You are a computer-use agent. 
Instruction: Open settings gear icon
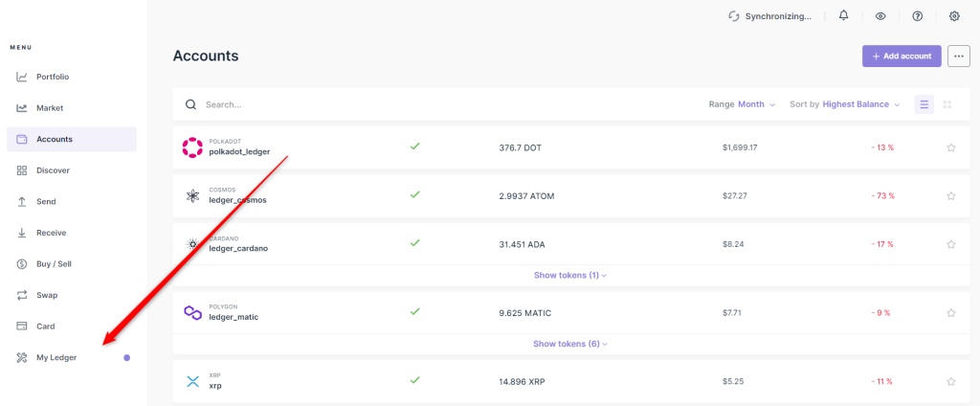[954, 16]
